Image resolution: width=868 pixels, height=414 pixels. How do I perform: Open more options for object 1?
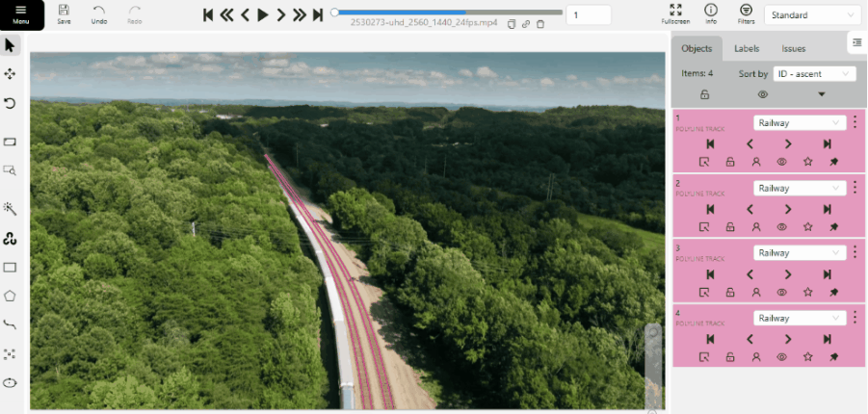pos(855,121)
